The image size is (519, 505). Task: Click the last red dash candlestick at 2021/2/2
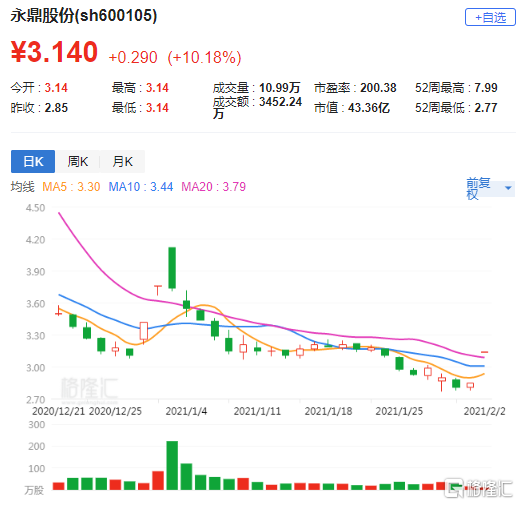pyautogui.click(x=484, y=352)
